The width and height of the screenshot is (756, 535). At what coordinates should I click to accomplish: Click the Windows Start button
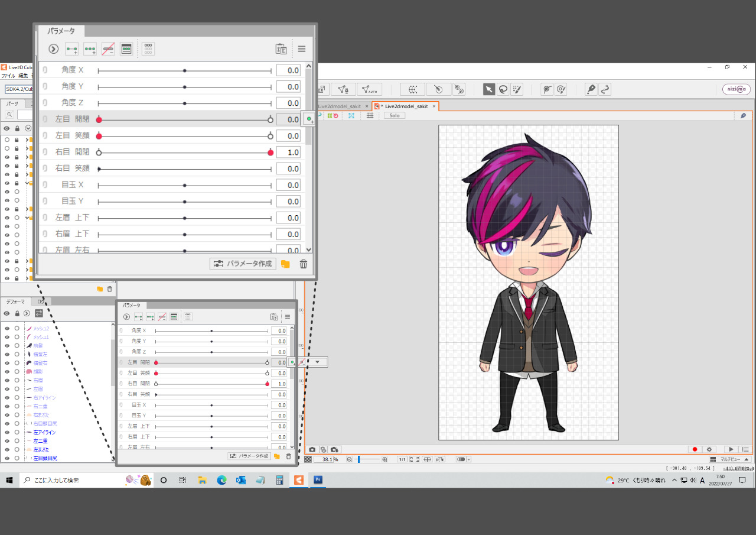[9, 480]
